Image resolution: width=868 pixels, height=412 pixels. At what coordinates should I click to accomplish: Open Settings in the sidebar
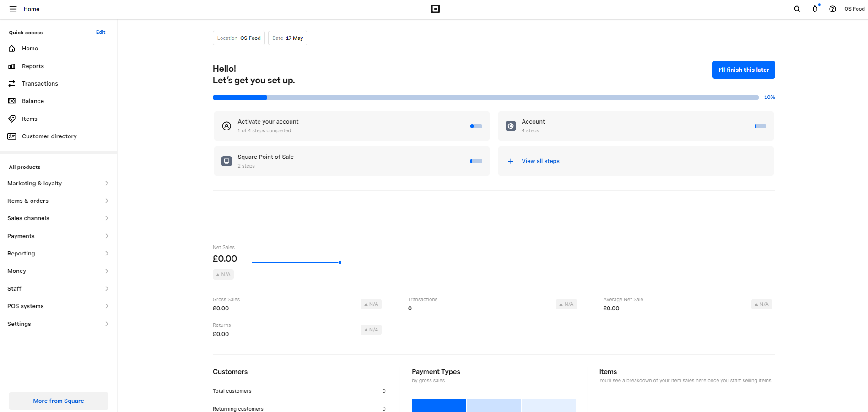(x=58, y=324)
